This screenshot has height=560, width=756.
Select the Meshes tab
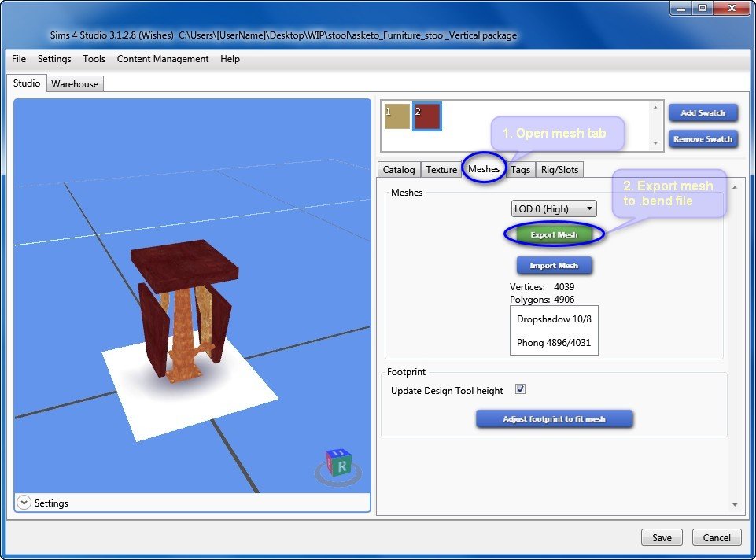pyautogui.click(x=484, y=168)
